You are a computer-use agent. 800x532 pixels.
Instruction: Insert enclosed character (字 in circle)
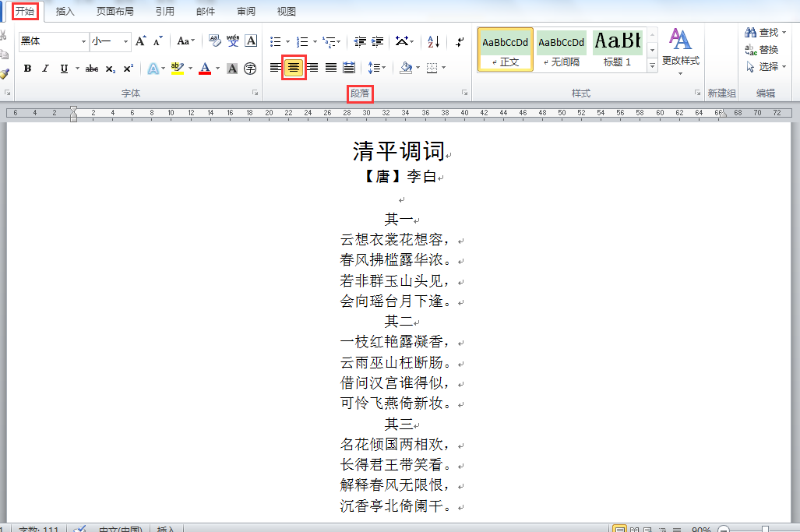250,69
